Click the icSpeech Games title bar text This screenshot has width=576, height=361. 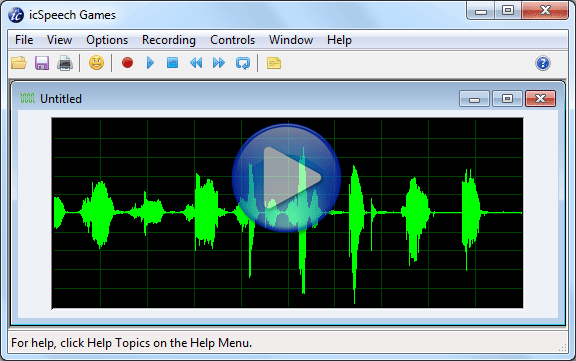pyautogui.click(x=72, y=15)
